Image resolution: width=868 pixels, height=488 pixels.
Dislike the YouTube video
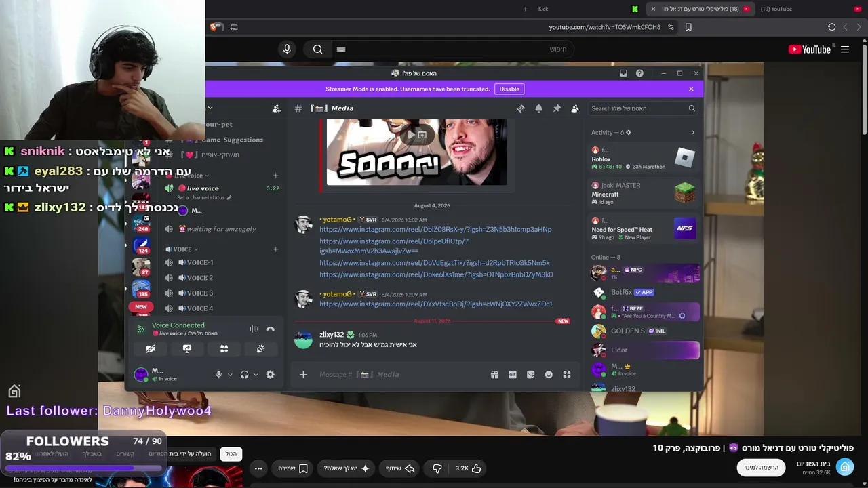click(437, 468)
